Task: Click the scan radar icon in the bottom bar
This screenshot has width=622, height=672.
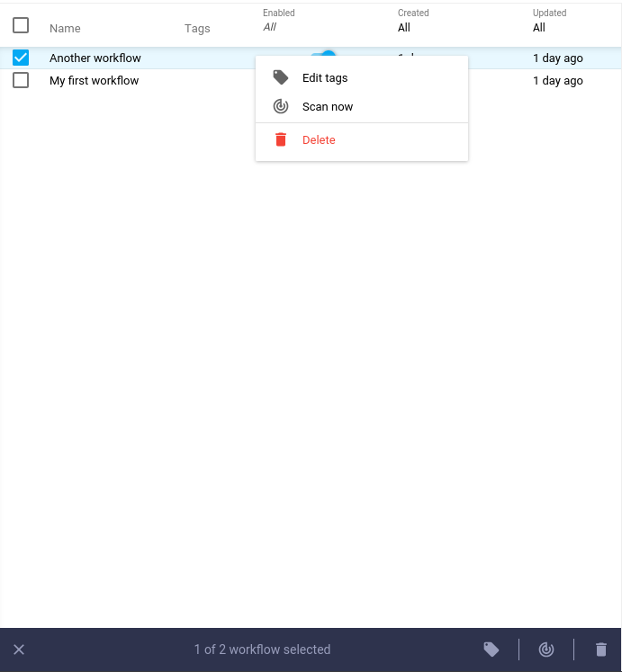Action: (x=546, y=650)
